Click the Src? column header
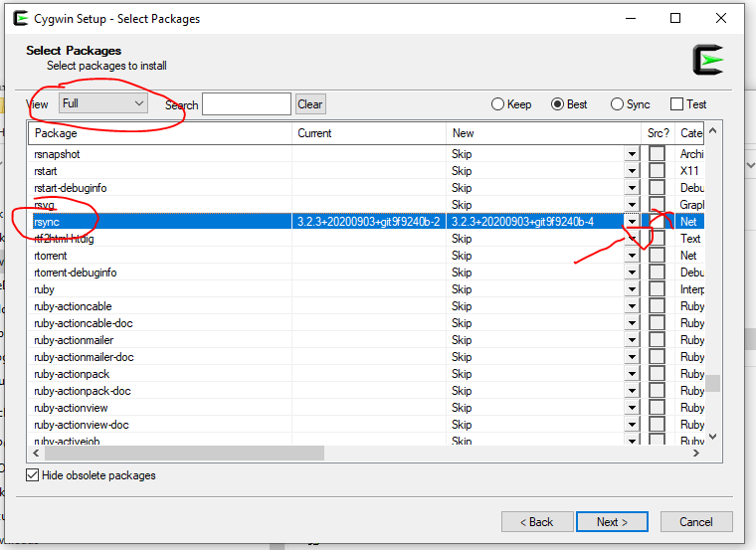This screenshot has height=550, width=756. (x=659, y=133)
